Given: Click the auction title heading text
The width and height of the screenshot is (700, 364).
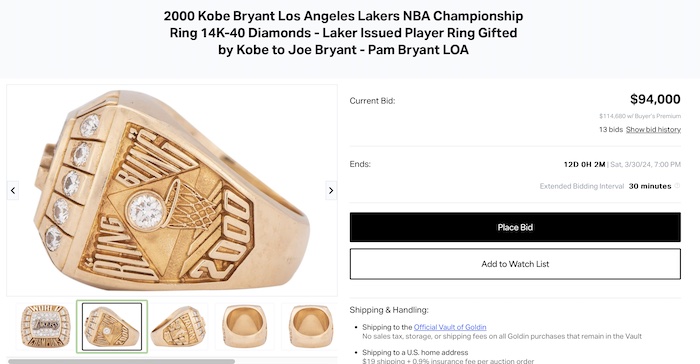Looking at the screenshot, I should (343, 33).
